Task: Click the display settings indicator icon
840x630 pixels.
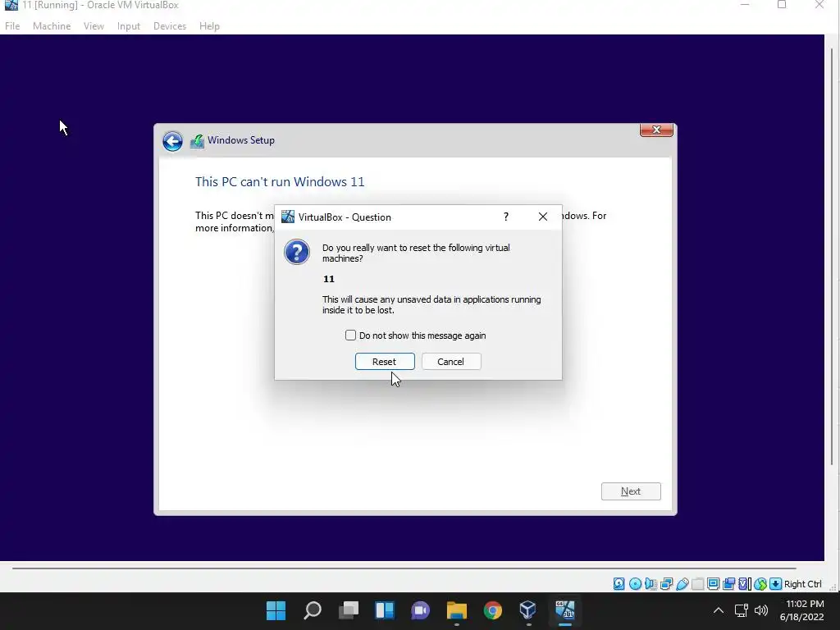Action: [x=713, y=584]
